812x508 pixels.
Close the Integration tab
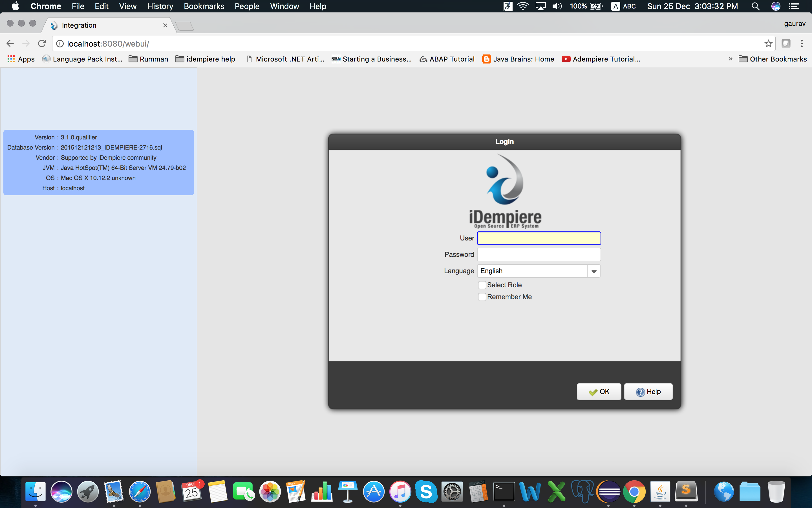(x=165, y=25)
